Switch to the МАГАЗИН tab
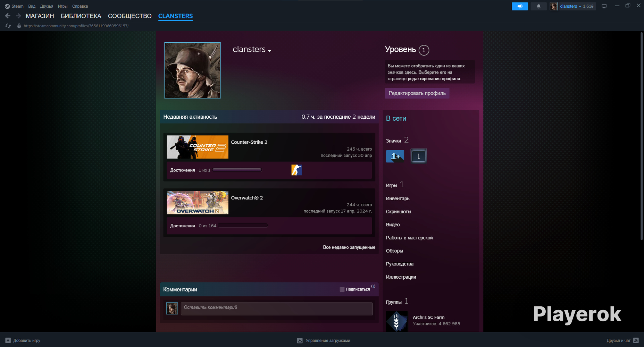 click(x=40, y=16)
